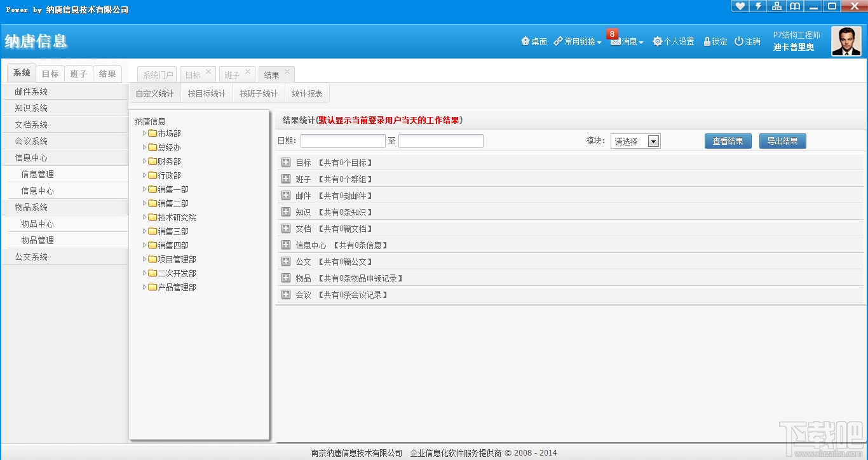This screenshot has height=460, width=868.
Task: Select the 财务部 folder icon
Action: tap(153, 161)
